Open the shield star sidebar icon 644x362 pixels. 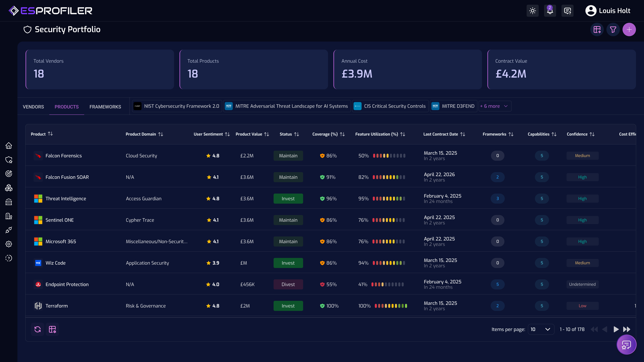(x=9, y=160)
